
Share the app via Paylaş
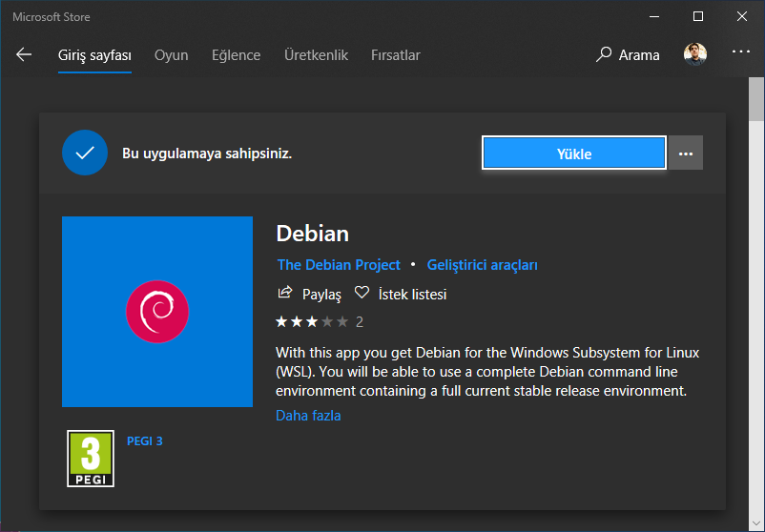[309, 294]
